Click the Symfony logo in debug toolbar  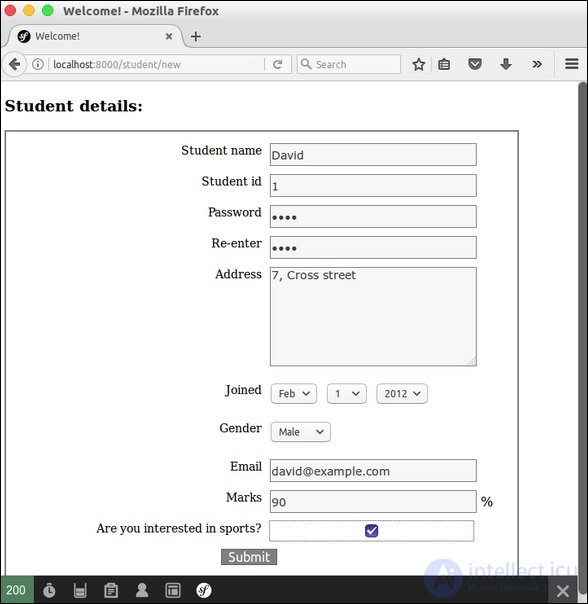coord(203,590)
